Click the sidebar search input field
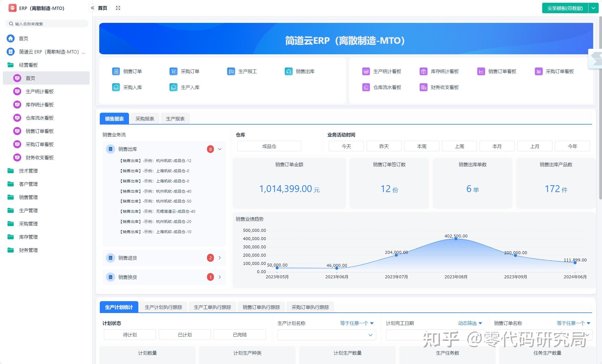Viewport: 602px width, 364px height. [46, 23]
